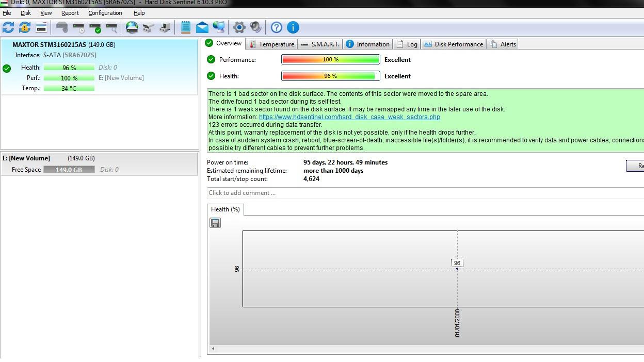
Task: Open the Help menu
Action: pos(139,13)
